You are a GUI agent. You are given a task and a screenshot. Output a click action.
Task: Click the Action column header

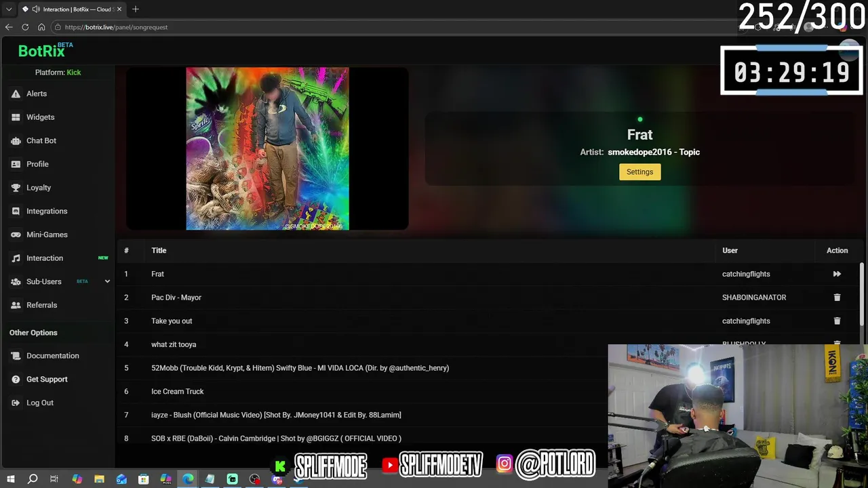pos(837,251)
